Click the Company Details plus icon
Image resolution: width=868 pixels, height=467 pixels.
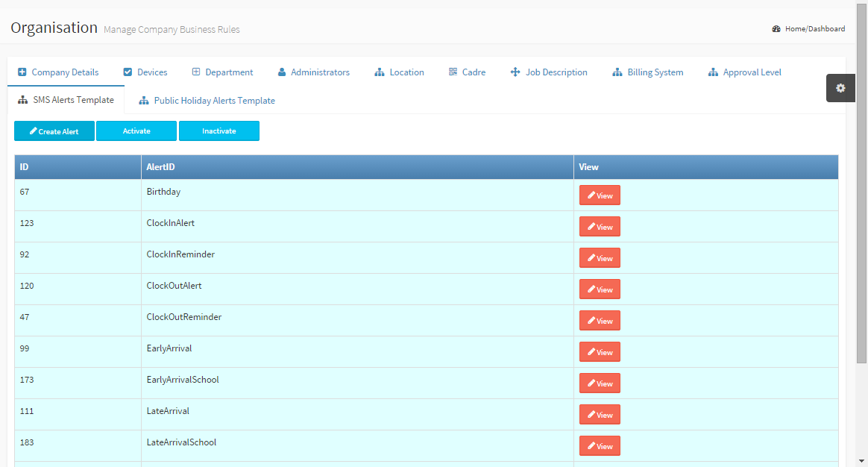click(22, 72)
